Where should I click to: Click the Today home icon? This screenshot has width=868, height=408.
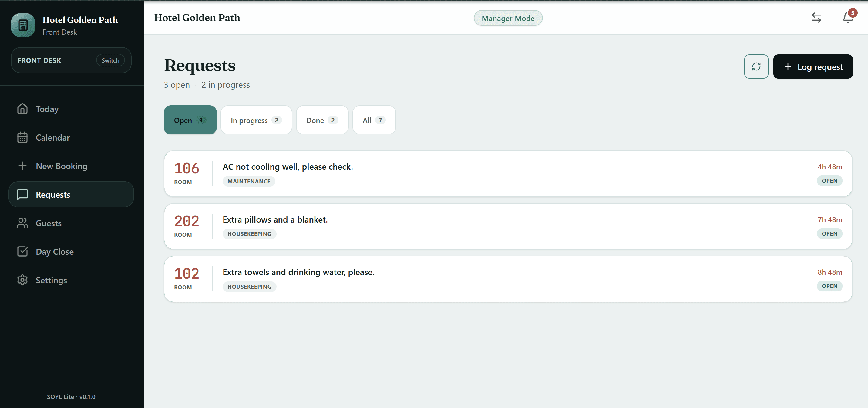point(22,109)
